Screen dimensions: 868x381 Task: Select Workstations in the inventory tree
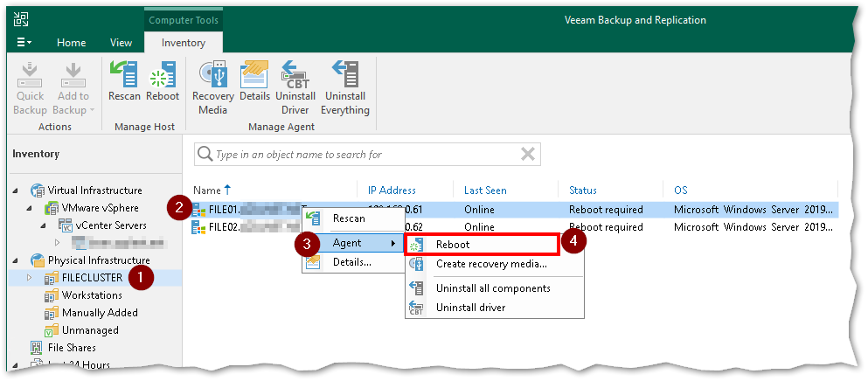[x=93, y=295]
